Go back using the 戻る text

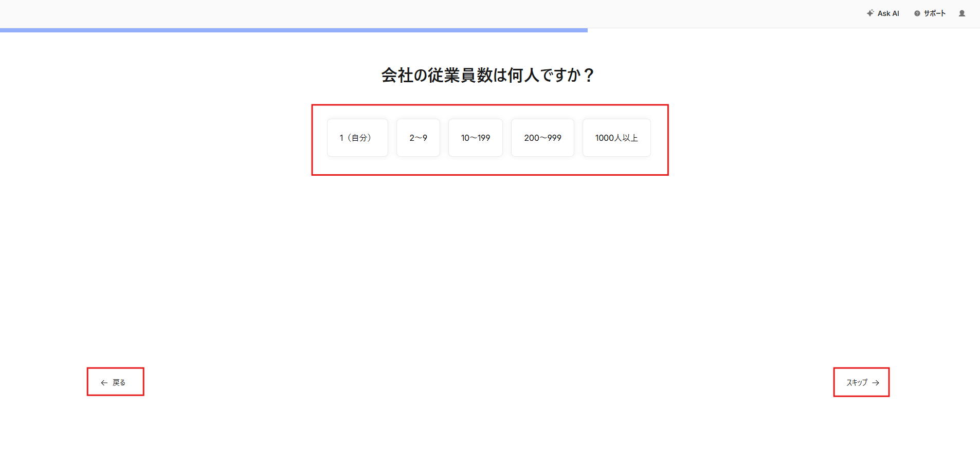pyautogui.click(x=119, y=383)
